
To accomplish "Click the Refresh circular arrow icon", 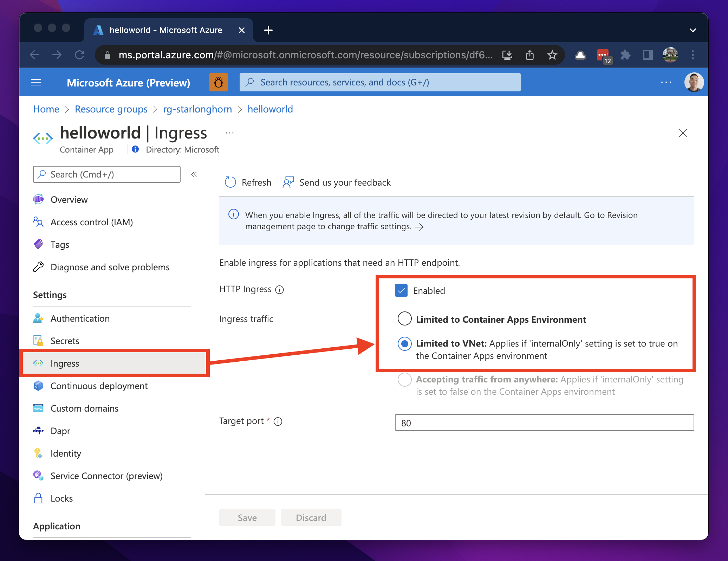I will 230,182.
